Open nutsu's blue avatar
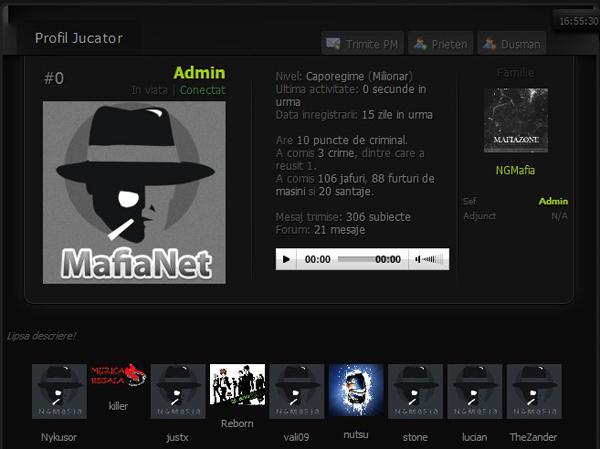The height and width of the screenshot is (449, 600). [356, 391]
